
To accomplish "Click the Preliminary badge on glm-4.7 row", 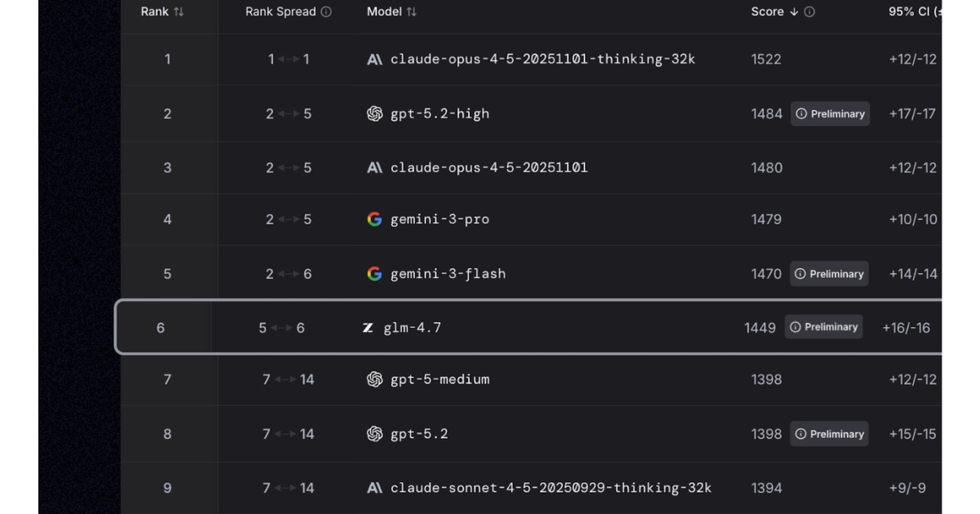I will (x=823, y=326).
